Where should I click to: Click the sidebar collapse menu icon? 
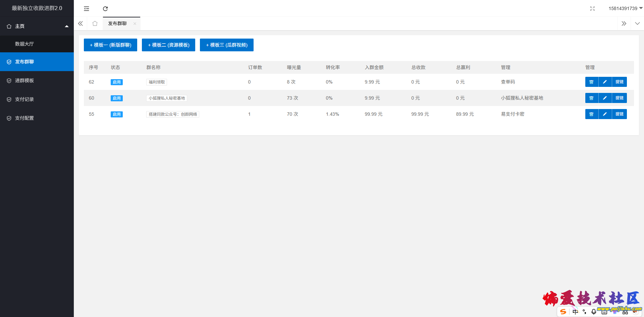coord(87,9)
